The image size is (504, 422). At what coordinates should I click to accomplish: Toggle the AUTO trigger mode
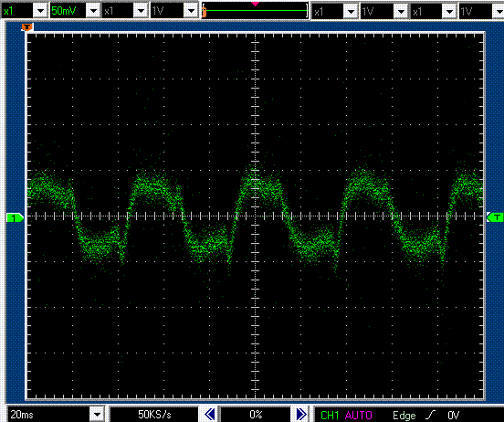[359, 415]
